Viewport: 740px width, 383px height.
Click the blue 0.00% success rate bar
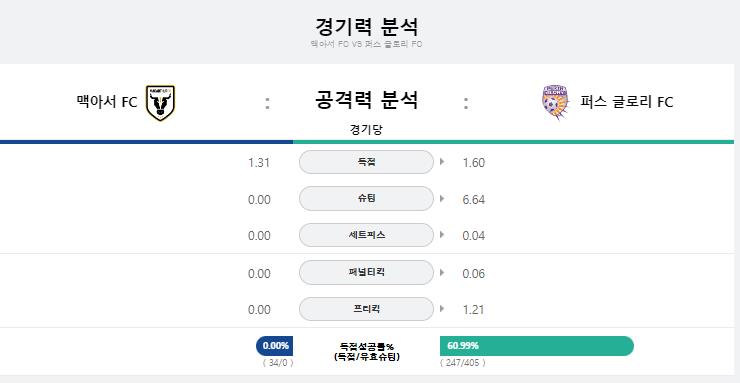275,346
